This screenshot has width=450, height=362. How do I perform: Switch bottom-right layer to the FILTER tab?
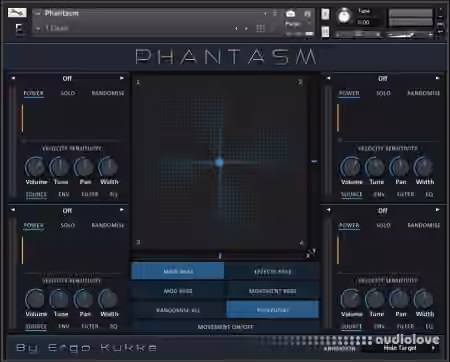coord(405,326)
